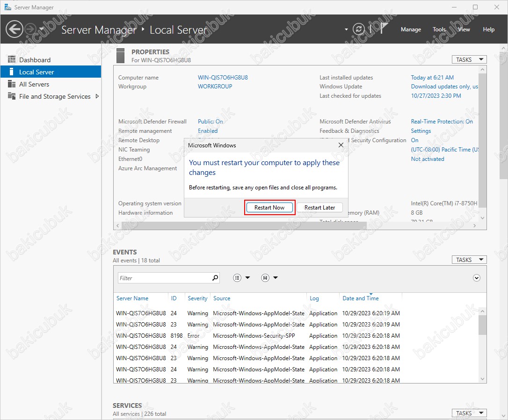Sort events by Log column
Screen dimensions: 508x420
[x=314, y=298]
